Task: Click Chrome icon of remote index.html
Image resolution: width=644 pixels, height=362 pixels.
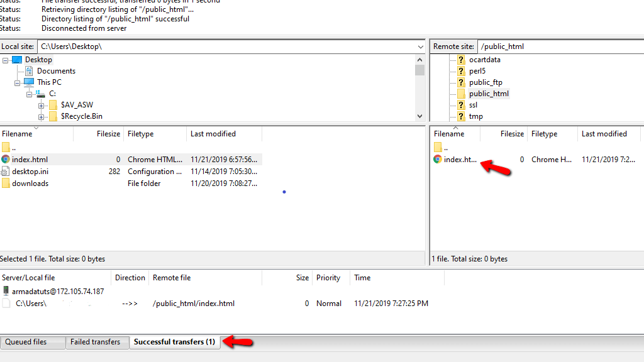Action: point(438,159)
